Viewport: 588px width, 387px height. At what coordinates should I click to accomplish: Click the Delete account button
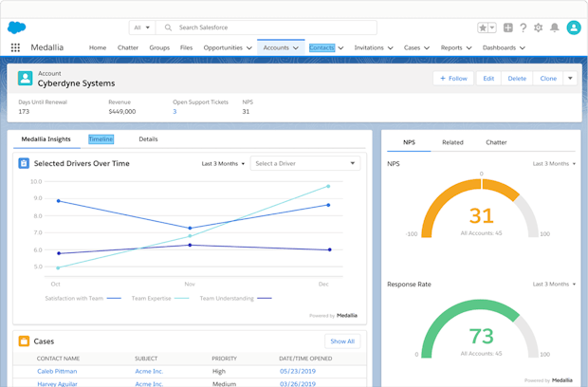(x=517, y=79)
